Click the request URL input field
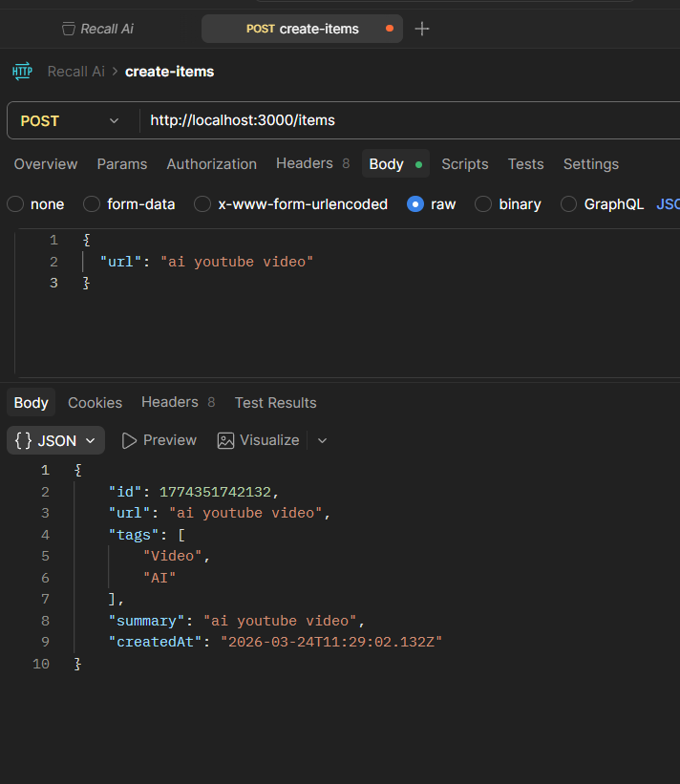The height and width of the screenshot is (784, 680). (x=410, y=120)
